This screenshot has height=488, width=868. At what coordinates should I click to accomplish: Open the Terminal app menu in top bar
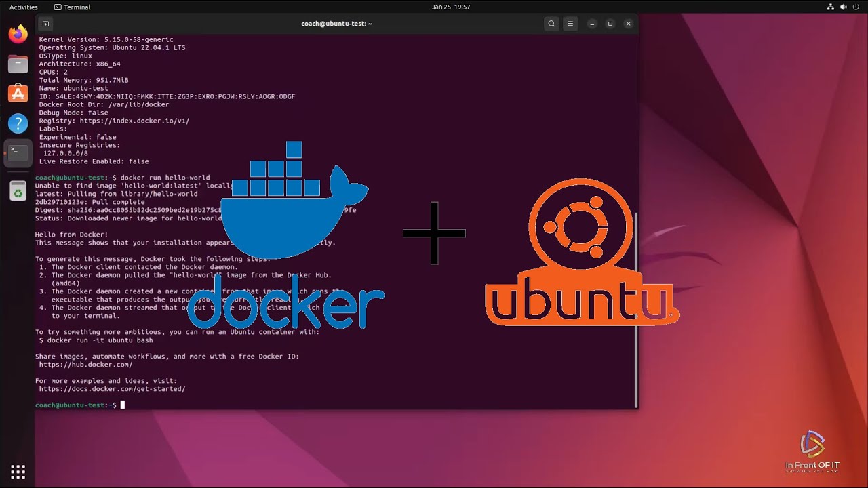point(72,7)
